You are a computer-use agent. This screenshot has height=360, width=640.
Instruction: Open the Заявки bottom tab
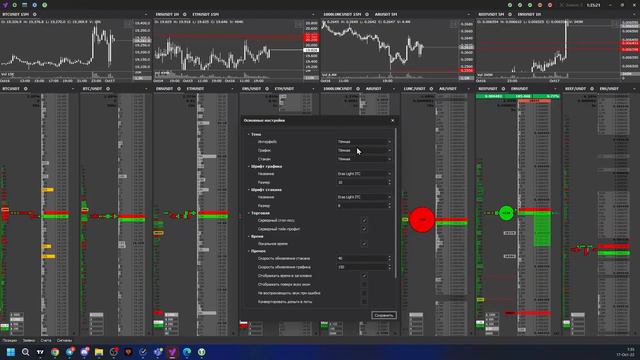point(29,340)
